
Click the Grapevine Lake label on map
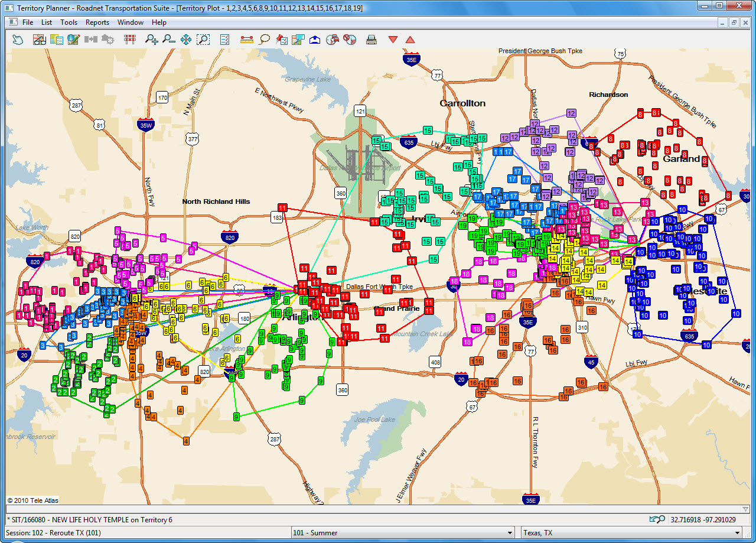point(308,79)
